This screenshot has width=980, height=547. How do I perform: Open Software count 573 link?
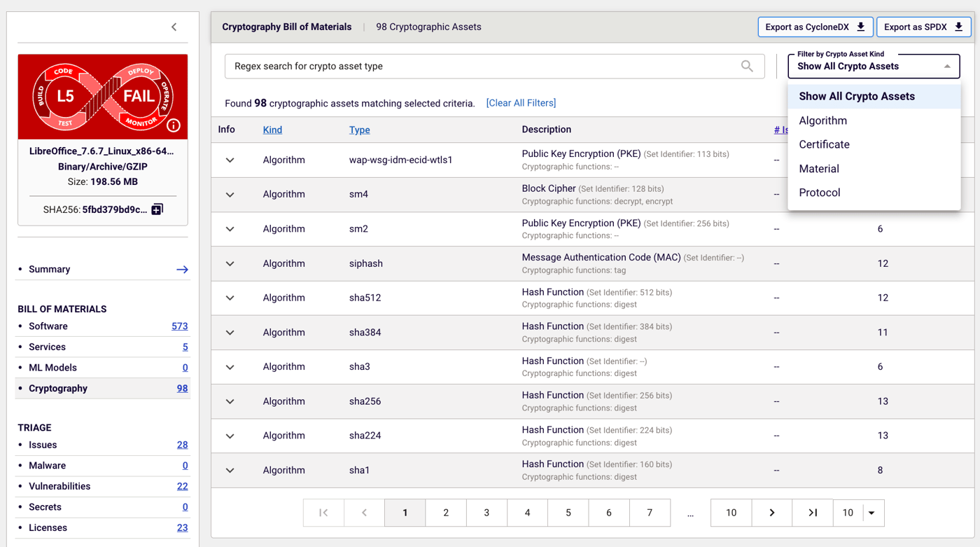click(179, 326)
